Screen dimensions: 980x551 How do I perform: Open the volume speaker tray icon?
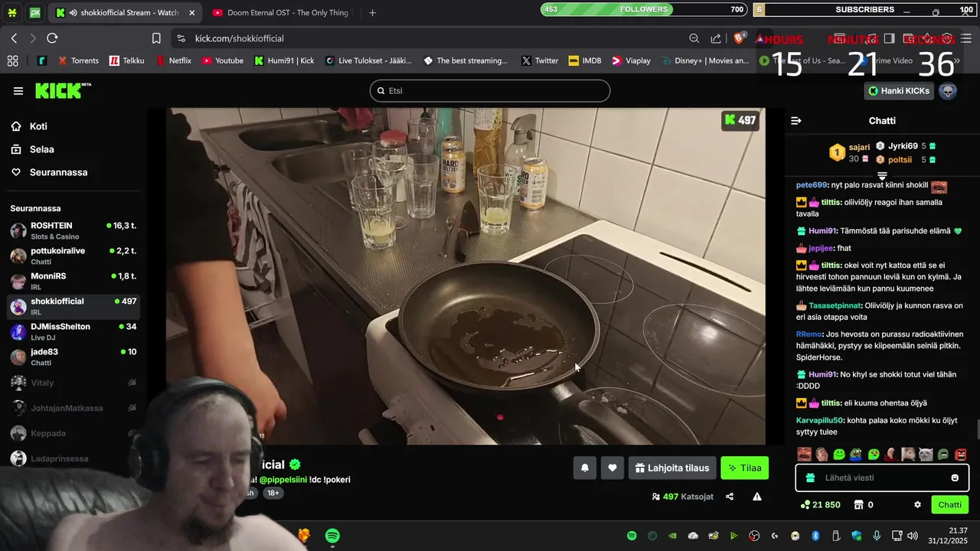point(912,536)
